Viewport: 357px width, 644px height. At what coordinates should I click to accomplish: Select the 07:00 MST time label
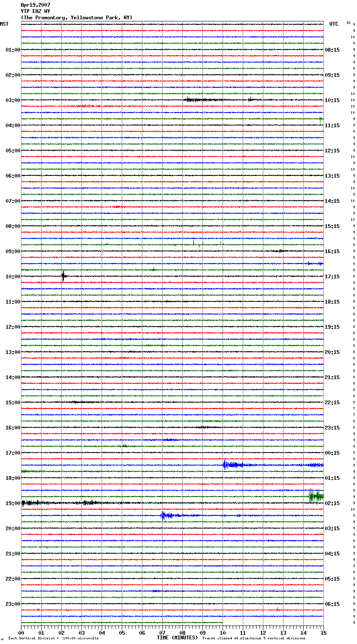coord(13,201)
